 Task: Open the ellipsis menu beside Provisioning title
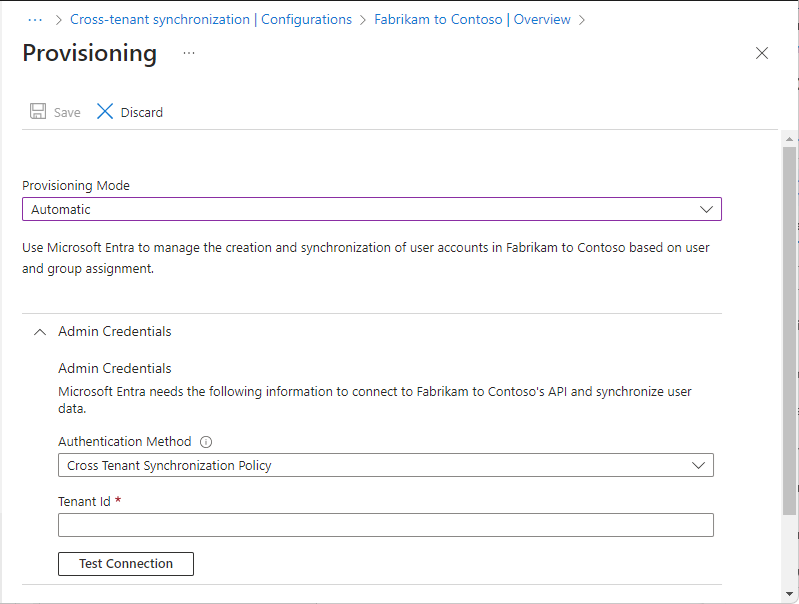[x=189, y=54]
